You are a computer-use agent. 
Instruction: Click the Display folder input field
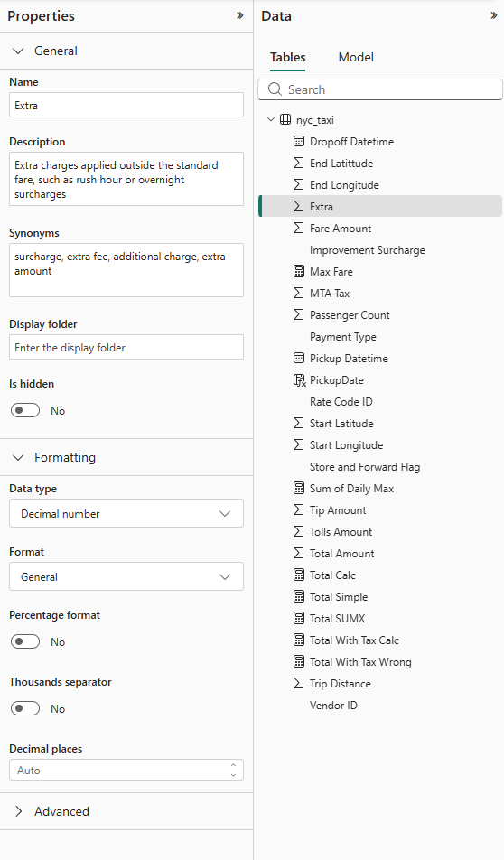[x=126, y=347]
